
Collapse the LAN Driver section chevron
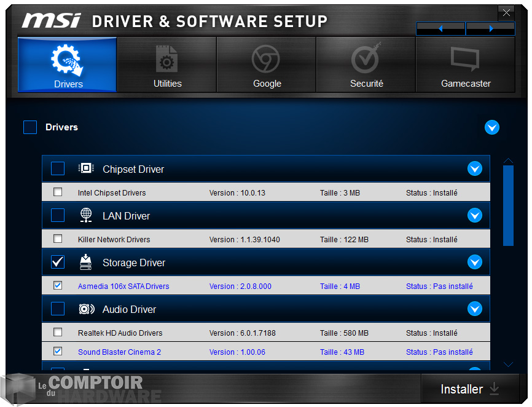pos(475,215)
